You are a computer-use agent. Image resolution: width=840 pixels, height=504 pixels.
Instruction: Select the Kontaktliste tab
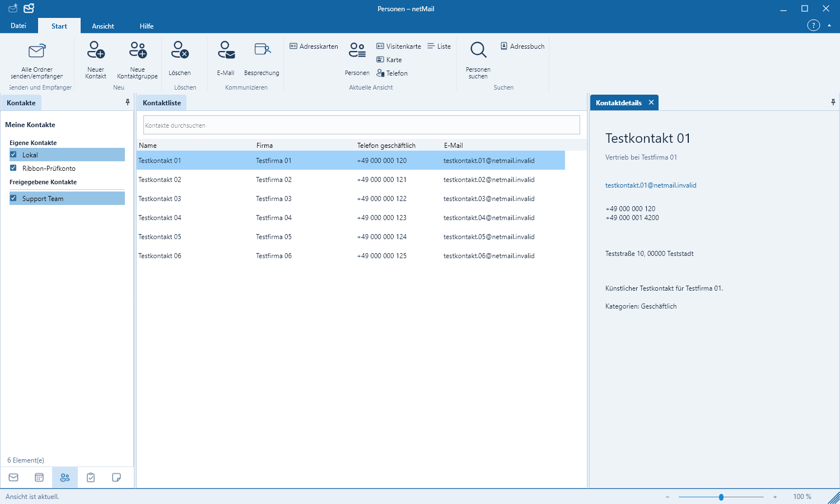click(x=162, y=103)
